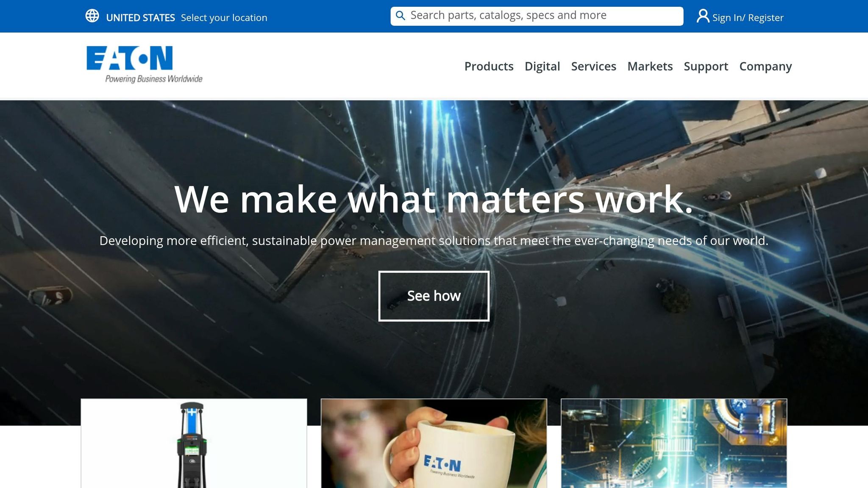Click the globe location icon
Image resolution: width=868 pixels, height=488 pixels.
(x=92, y=16)
